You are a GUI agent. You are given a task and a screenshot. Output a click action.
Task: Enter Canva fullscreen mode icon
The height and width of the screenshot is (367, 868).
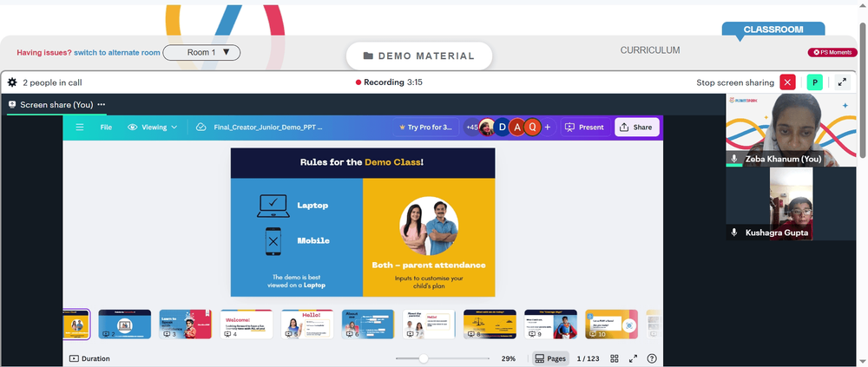pos(634,358)
